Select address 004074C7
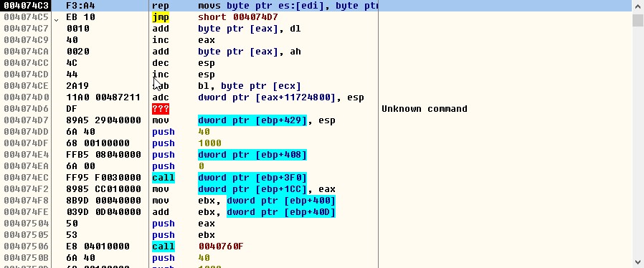The height and width of the screenshot is (268, 644). (26, 29)
